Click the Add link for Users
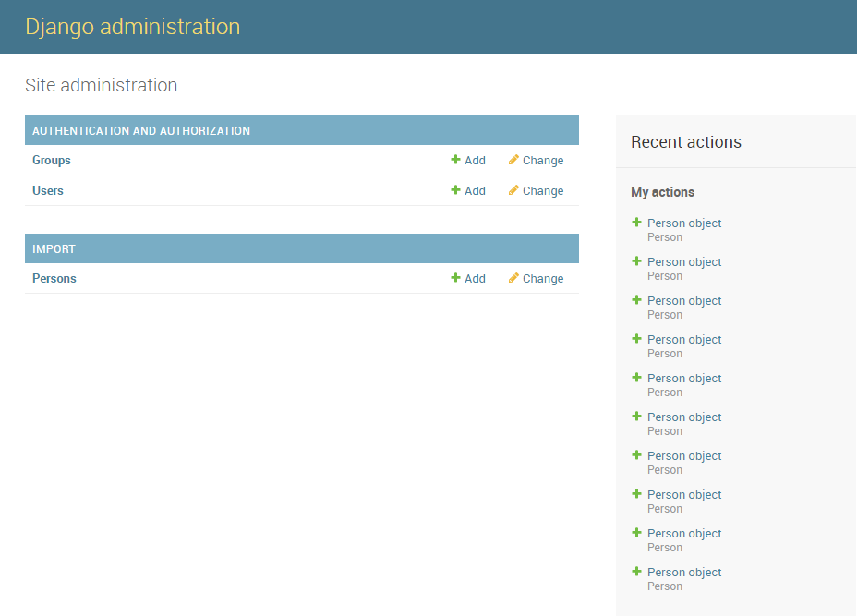 pos(474,190)
